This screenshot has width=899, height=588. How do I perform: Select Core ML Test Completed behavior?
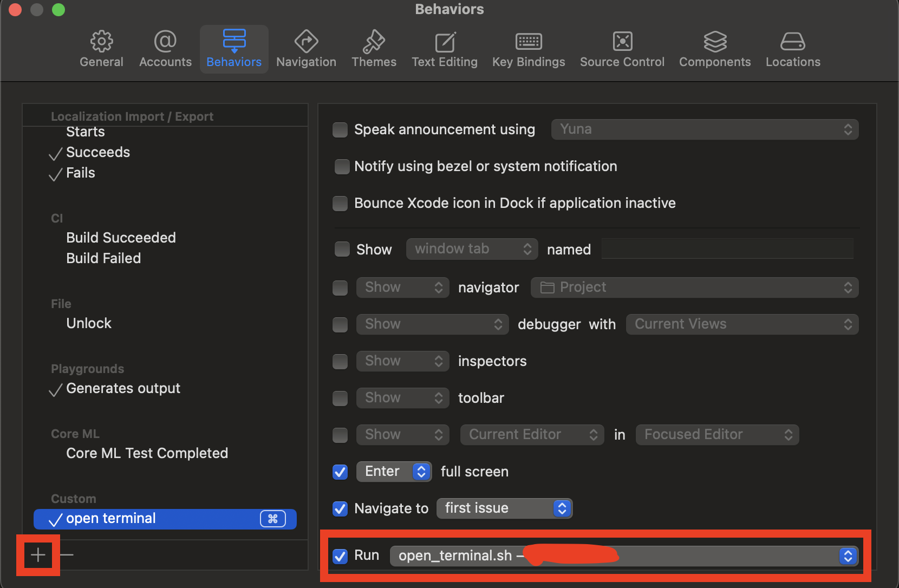pyautogui.click(x=147, y=454)
